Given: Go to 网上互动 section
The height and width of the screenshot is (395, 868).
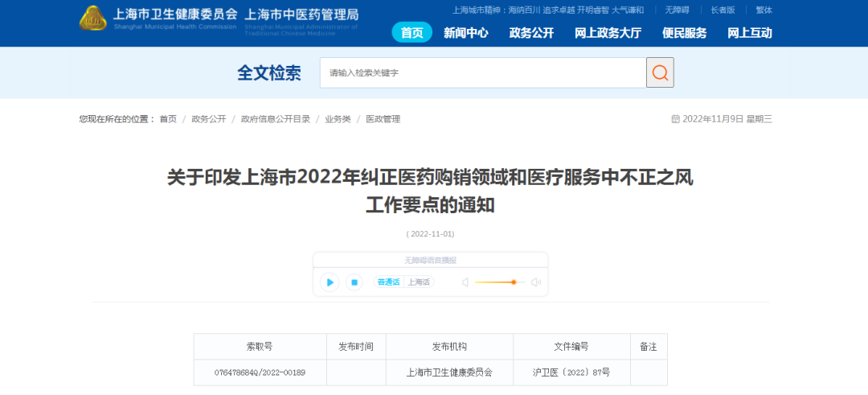Looking at the screenshot, I should [x=749, y=33].
